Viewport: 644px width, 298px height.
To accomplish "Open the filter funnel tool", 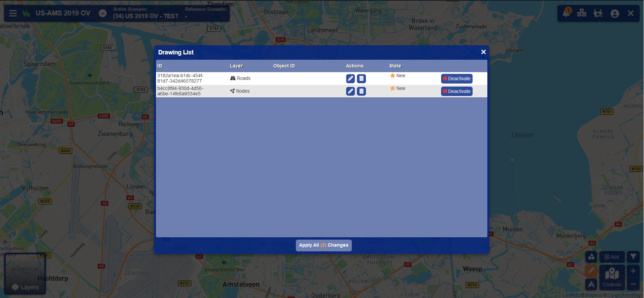I will click(x=633, y=257).
